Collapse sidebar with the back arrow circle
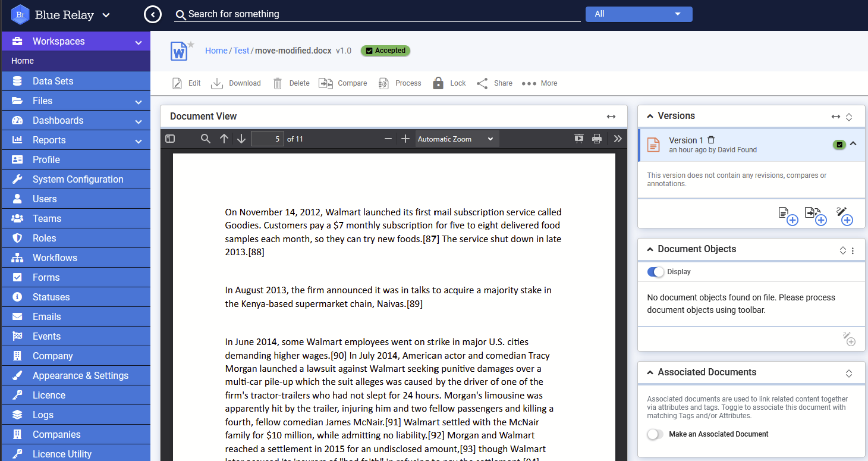This screenshot has height=461, width=868. point(153,14)
